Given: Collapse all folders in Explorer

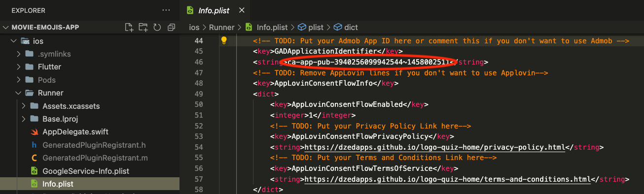Looking at the screenshot, I should coord(171,27).
